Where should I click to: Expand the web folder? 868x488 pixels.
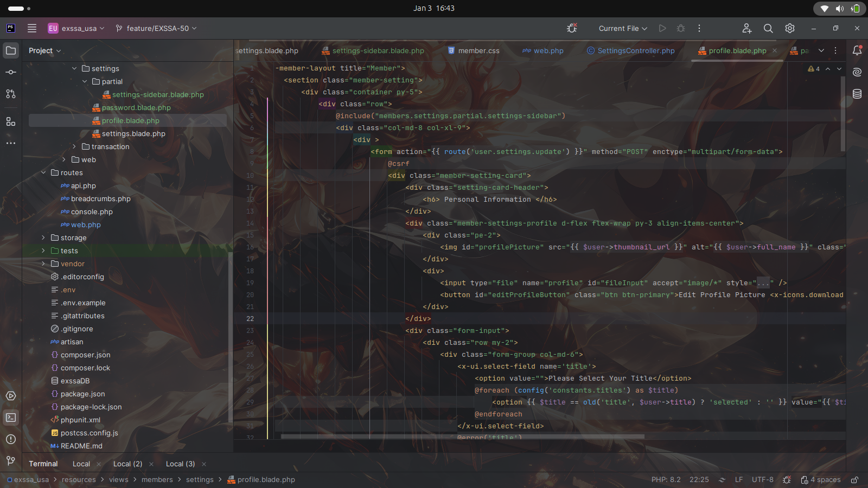[64, 159]
